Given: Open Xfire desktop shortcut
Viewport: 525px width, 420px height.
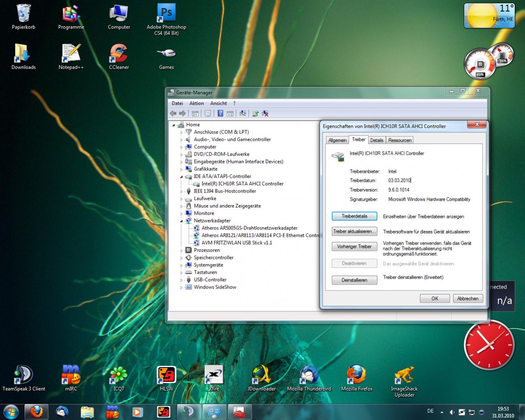Looking at the screenshot, I should tap(214, 378).
